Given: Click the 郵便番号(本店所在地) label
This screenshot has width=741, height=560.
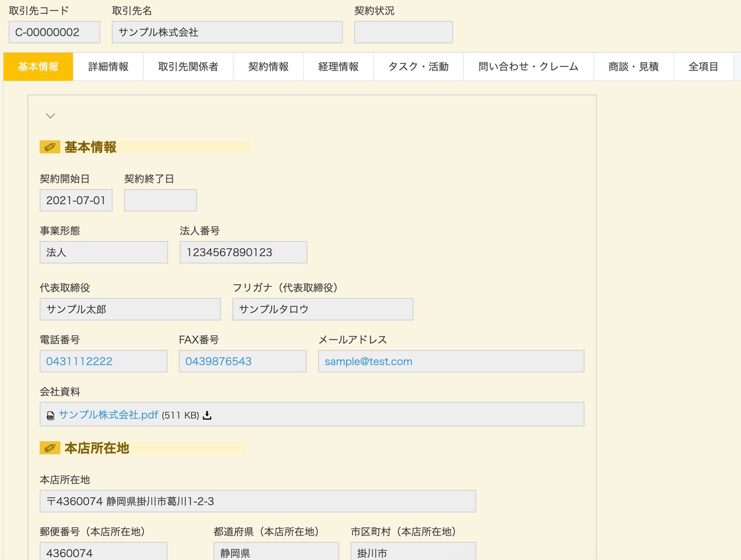Looking at the screenshot, I should point(93,532).
